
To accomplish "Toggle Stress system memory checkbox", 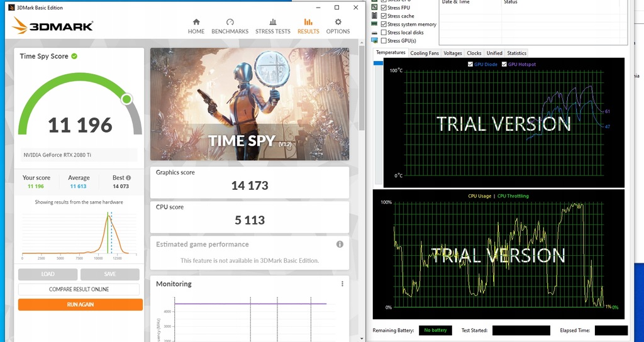I will 384,25.
